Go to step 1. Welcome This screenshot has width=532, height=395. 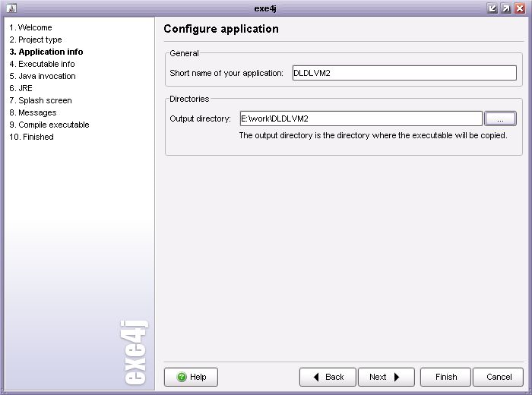(31, 27)
